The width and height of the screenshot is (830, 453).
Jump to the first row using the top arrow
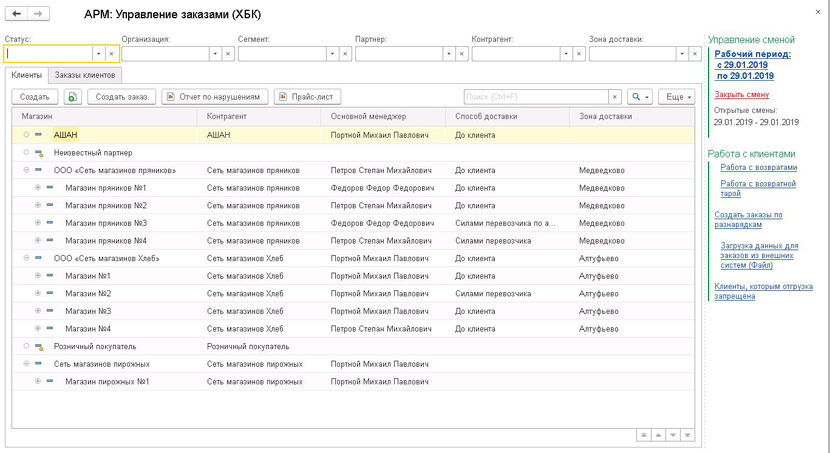(x=644, y=435)
